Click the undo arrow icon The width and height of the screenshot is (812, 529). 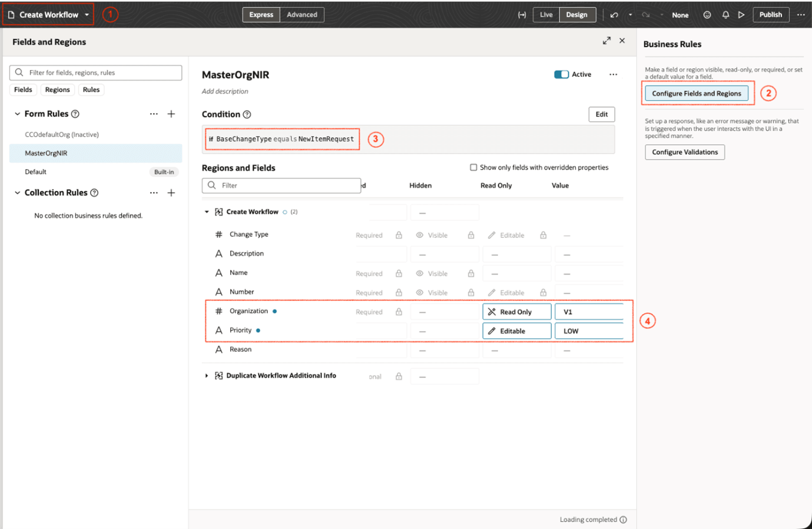[614, 15]
